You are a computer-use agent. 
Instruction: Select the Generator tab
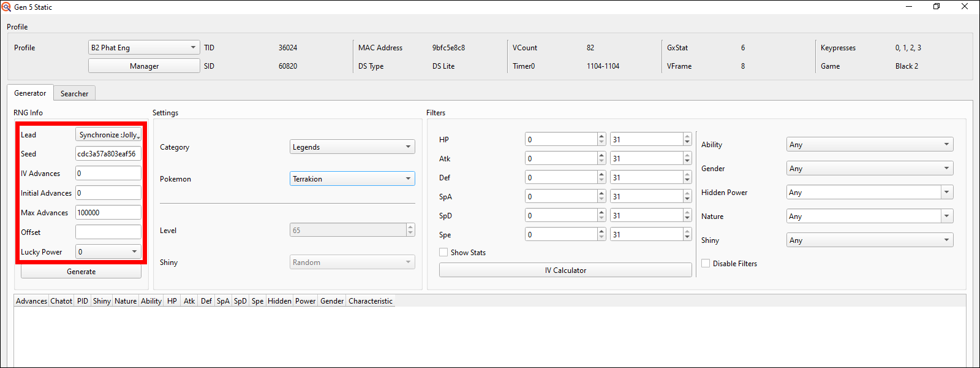[x=30, y=93]
